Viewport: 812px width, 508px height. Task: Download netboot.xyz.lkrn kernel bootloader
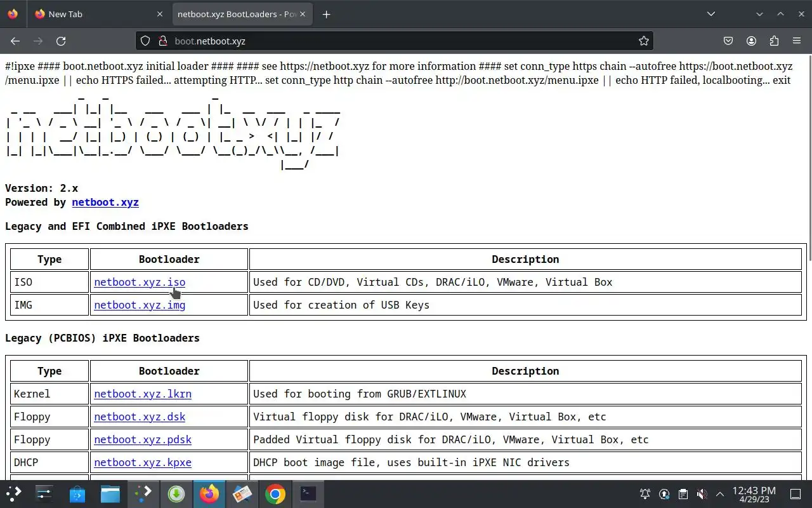pos(143,394)
